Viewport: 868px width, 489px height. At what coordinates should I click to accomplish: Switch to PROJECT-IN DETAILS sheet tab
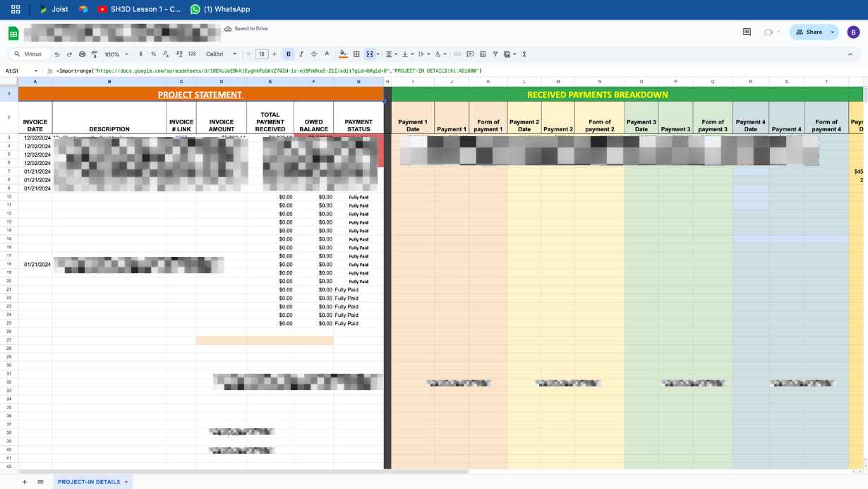pos(88,482)
